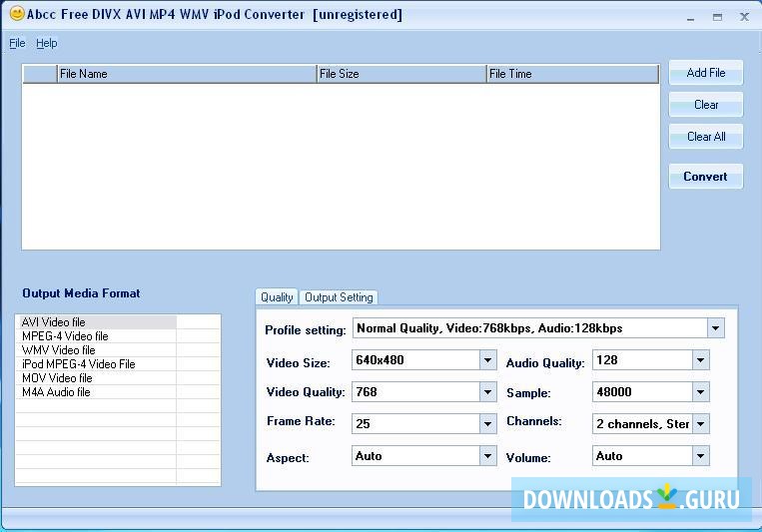This screenshot has height=532, width=762.
Task: Sort by the File Size column header
Action: [401, 74]
